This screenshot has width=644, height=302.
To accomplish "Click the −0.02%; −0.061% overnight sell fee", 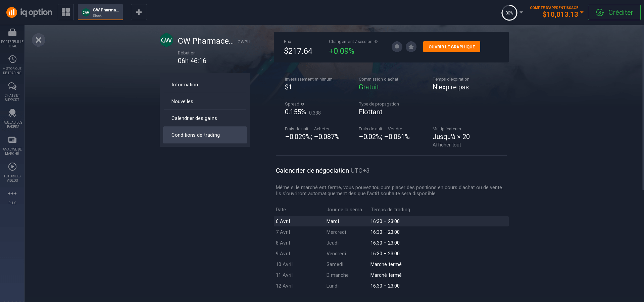I will (384, 137).
